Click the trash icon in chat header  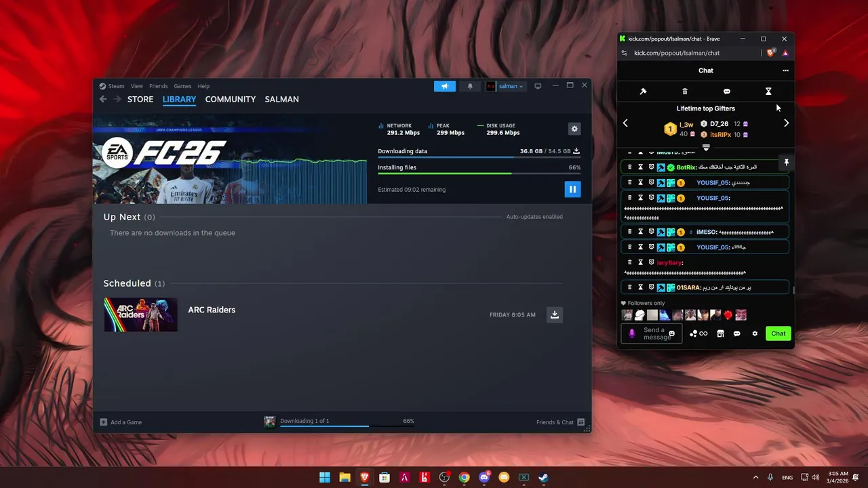685,91
